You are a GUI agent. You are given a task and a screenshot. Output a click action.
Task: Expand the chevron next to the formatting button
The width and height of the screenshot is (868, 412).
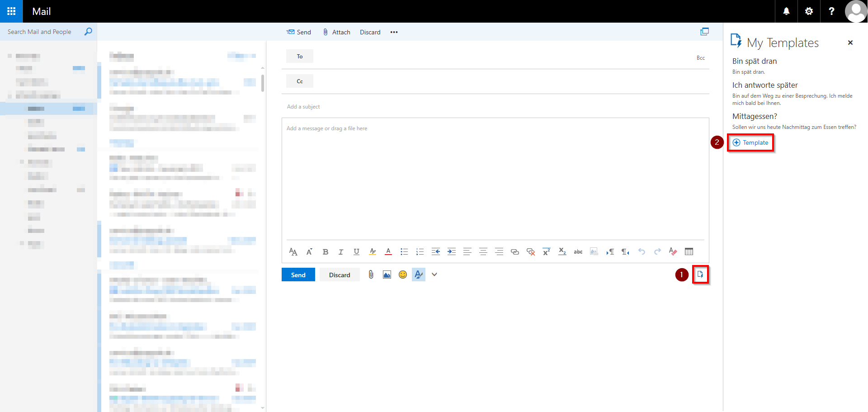coord(434,274)
